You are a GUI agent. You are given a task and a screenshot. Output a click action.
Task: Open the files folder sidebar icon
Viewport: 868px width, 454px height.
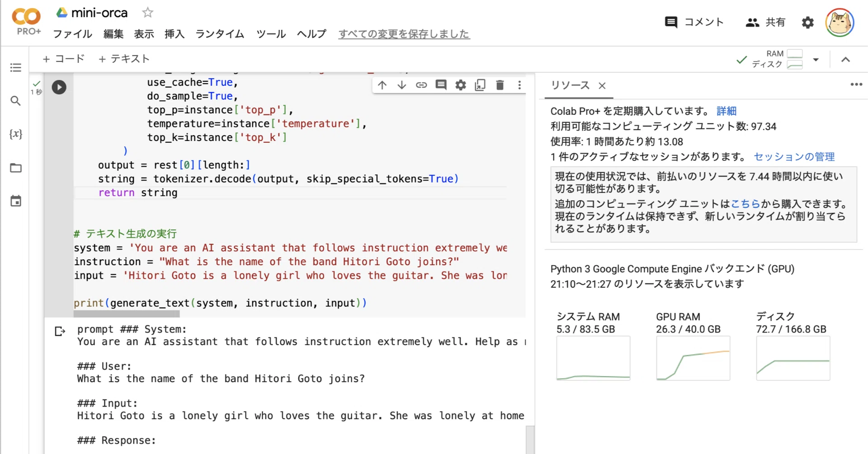[x=16, y=168]
